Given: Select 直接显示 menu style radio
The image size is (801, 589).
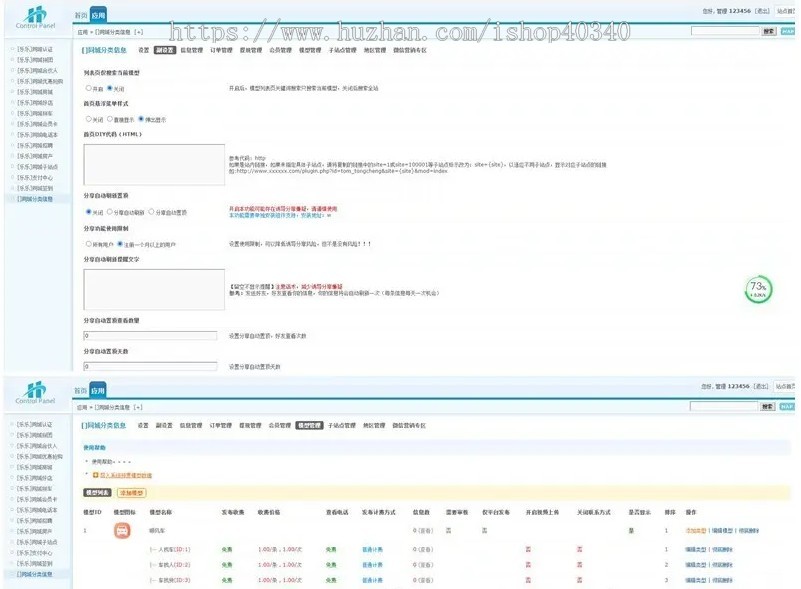Looking at the screenshot, I should coord(110,119).
